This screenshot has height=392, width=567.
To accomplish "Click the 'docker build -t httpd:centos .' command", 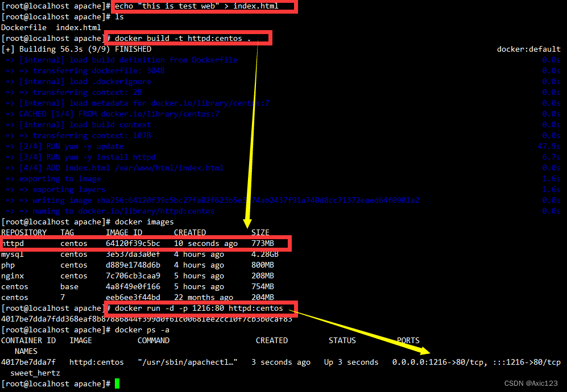I will tap(183, 38).
